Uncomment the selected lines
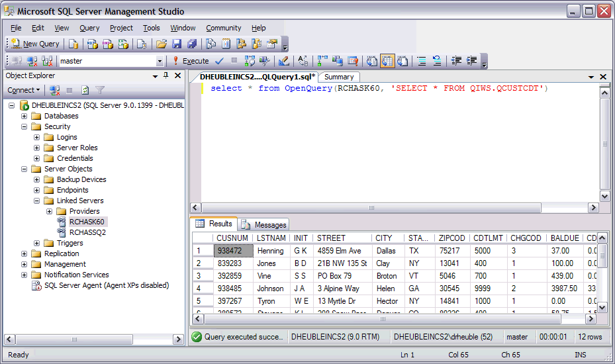Viewport: 615px width, 364px height. point(437,61)
